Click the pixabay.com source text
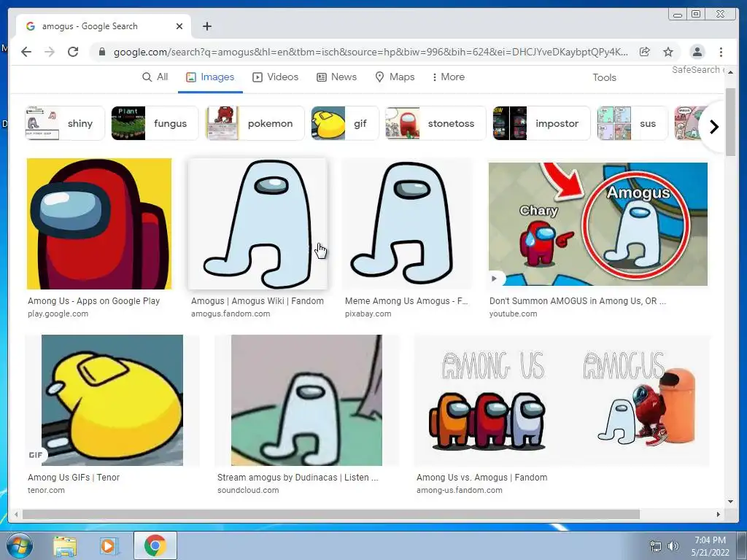 368,314
